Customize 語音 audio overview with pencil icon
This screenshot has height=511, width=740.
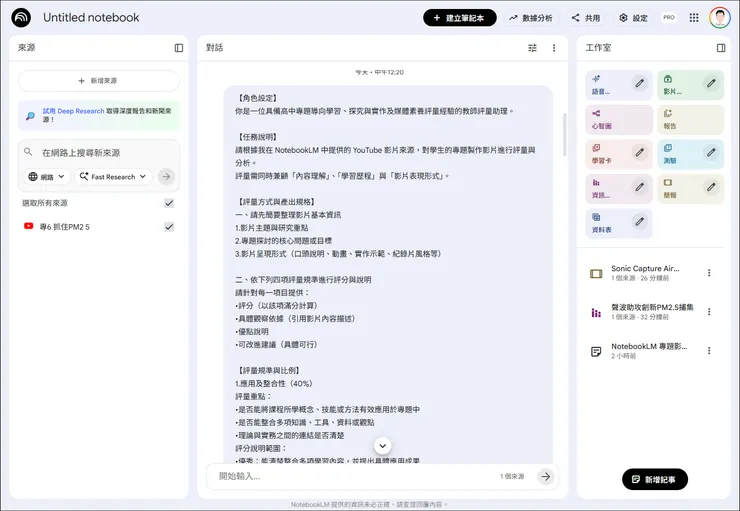pos(639,84)
